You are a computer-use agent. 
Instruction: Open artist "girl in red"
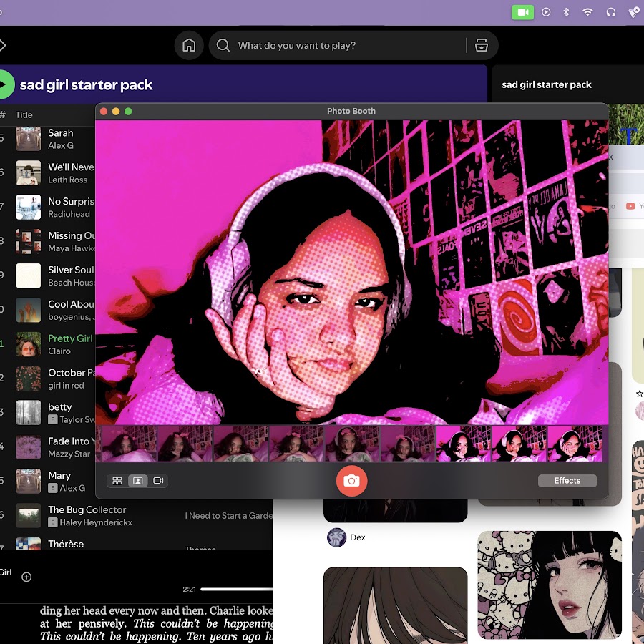click(x=66, y=385)
